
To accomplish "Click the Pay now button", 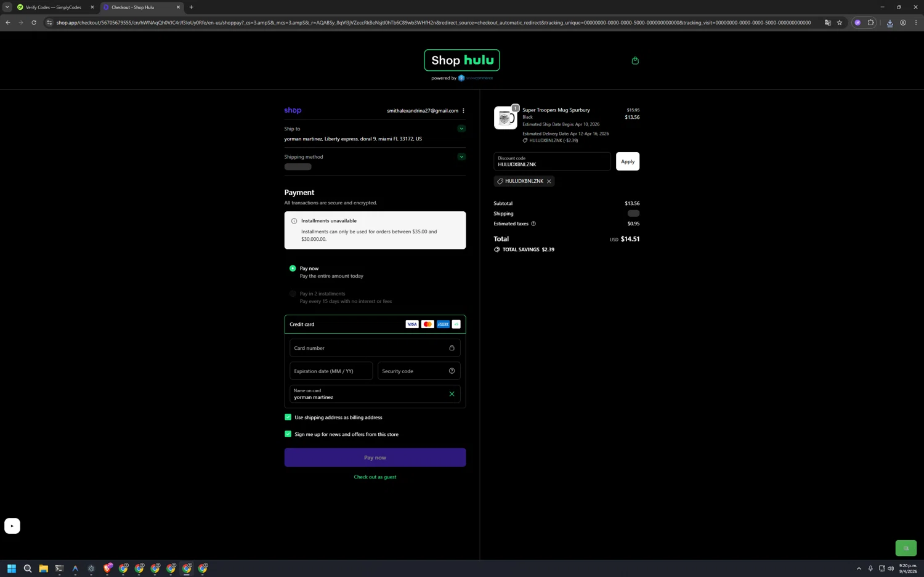I will 375,458.
